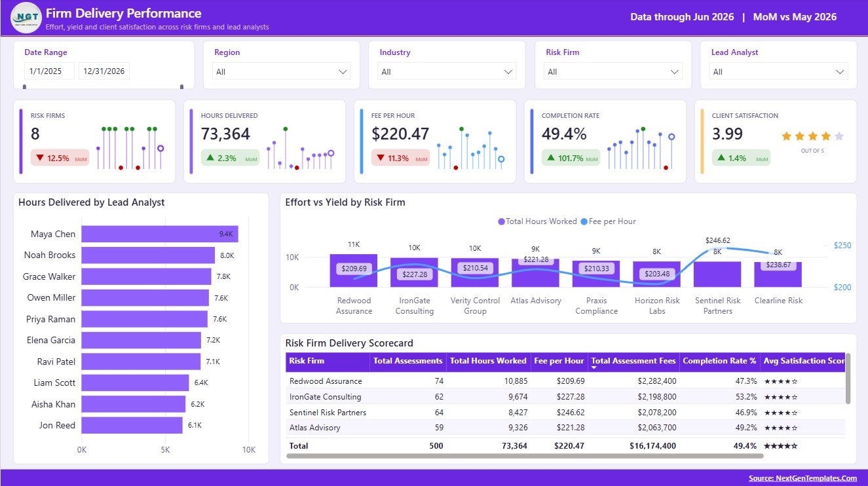Screen dimensions: 868x486
Task: Sort by Completion Rate % column header
Action: click(719, 361)
